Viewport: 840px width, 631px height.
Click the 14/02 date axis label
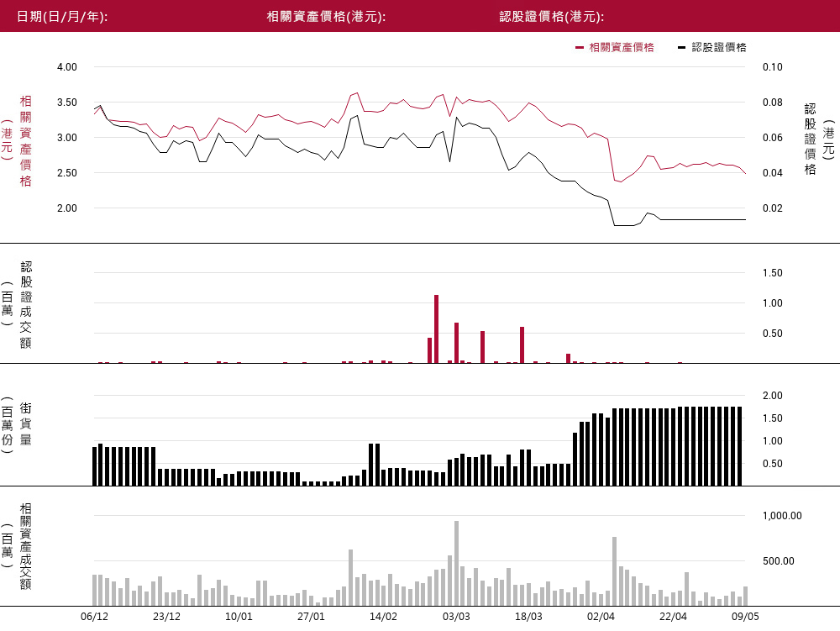click(x=384, y=617)
